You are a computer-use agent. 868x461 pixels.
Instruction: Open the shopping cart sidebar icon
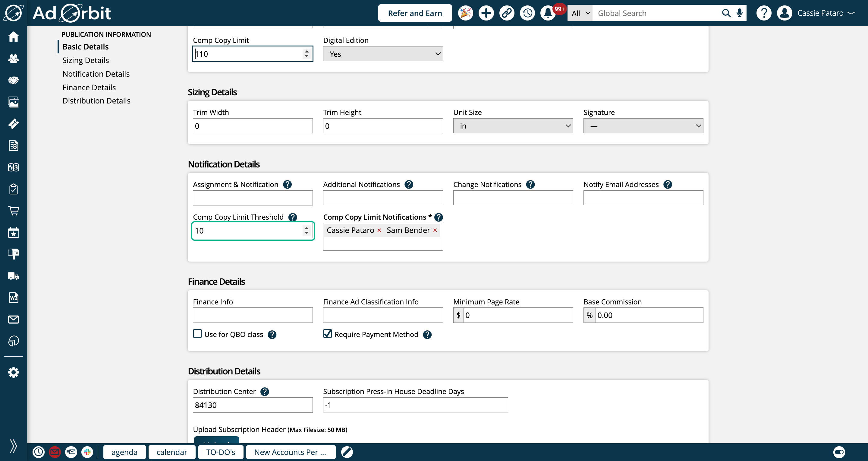[14, 211]
